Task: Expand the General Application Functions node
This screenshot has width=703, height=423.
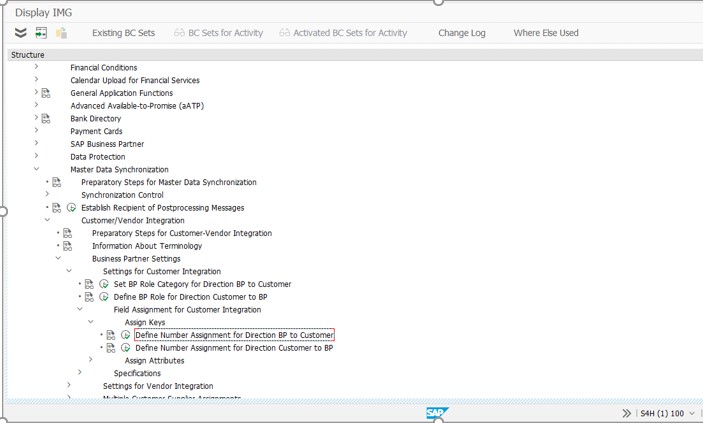Action: (36, 92)
